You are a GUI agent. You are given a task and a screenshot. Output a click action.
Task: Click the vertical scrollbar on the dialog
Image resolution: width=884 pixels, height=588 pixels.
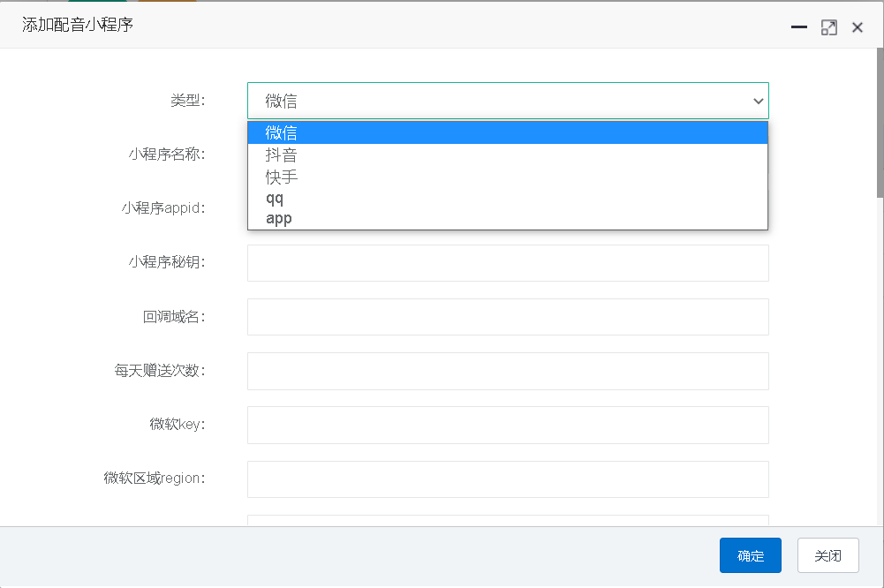[x=879, y=124]
